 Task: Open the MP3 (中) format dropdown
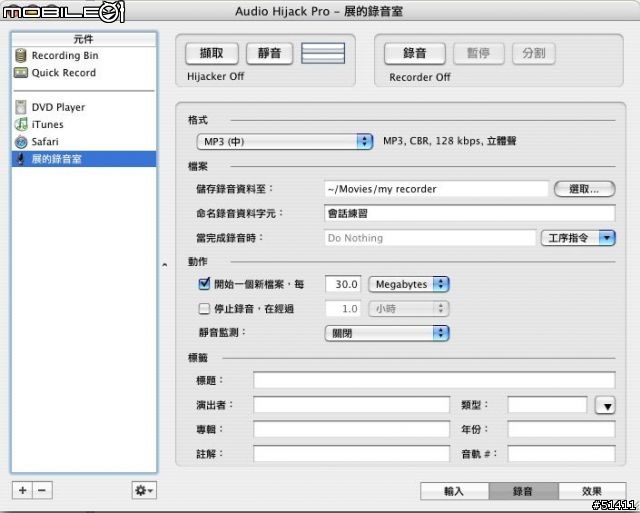(284, 142)
